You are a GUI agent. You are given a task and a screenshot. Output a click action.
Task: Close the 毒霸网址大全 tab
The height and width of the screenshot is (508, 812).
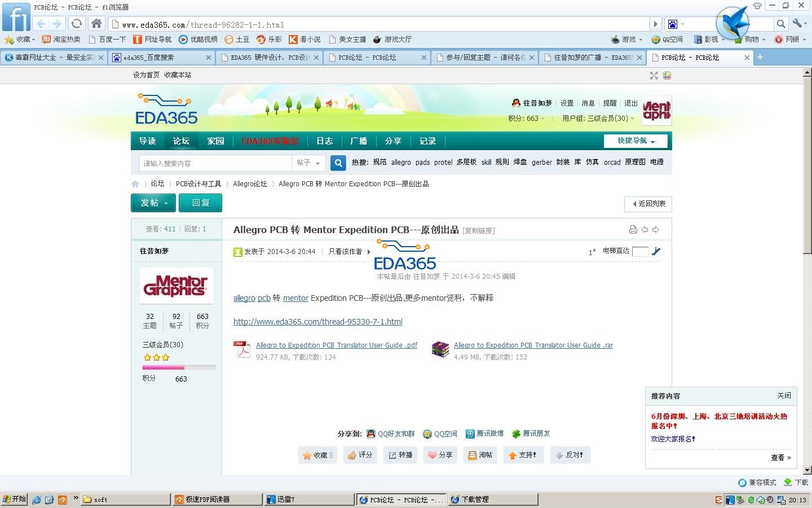tap(101, 58)
